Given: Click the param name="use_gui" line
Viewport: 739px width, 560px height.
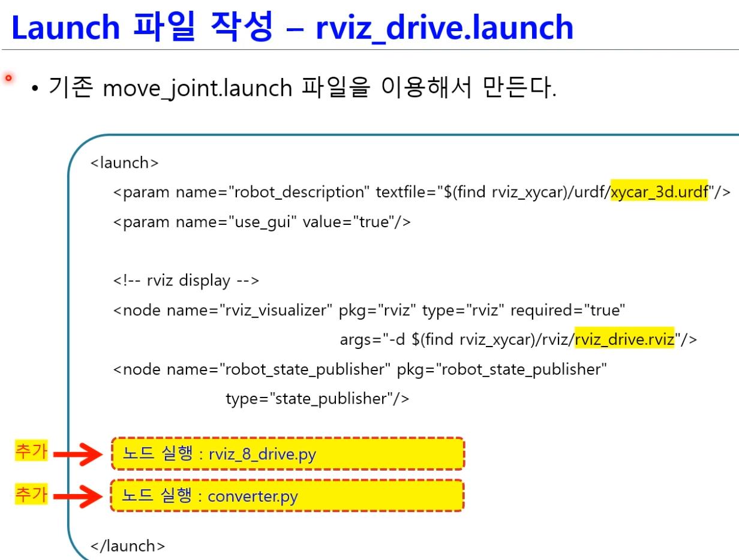Looking at the screenshot, I should pos(262,222).
